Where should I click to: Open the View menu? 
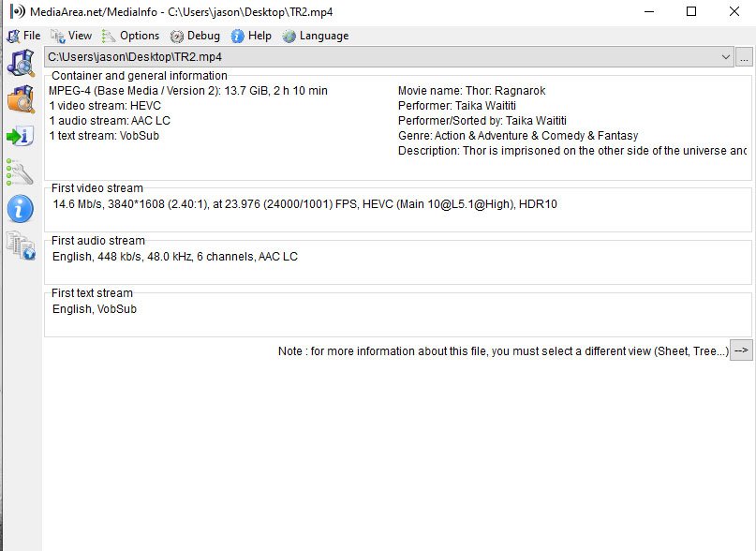[x=71, y=36]
